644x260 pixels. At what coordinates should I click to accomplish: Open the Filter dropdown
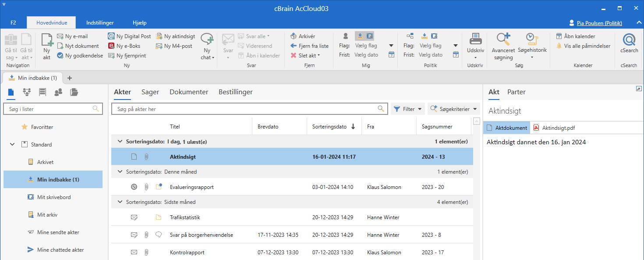tap(408, 109)
